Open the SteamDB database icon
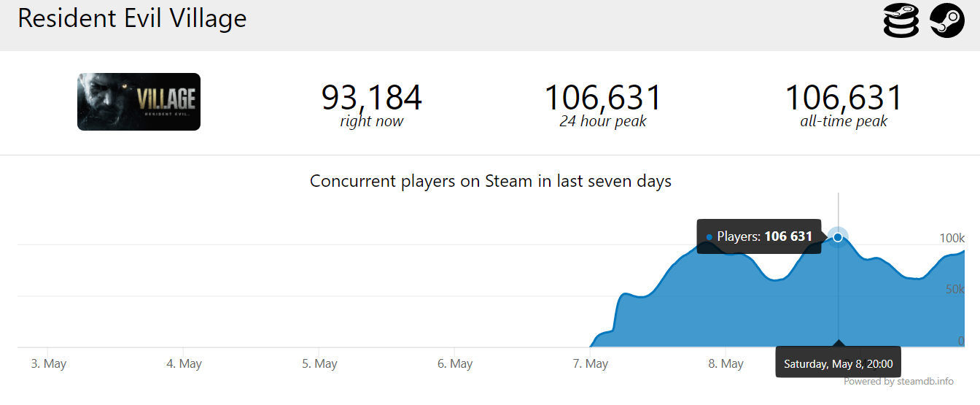 tap(901, 20)
